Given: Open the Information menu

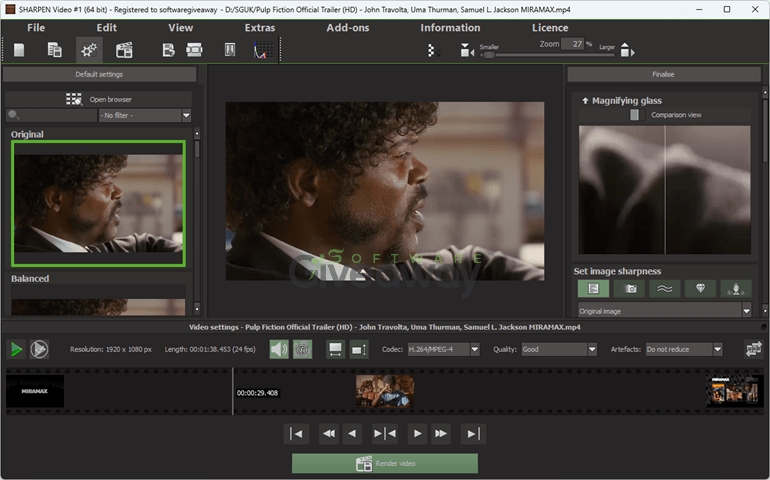Looking at the screenshot, I should pos(450,28).
